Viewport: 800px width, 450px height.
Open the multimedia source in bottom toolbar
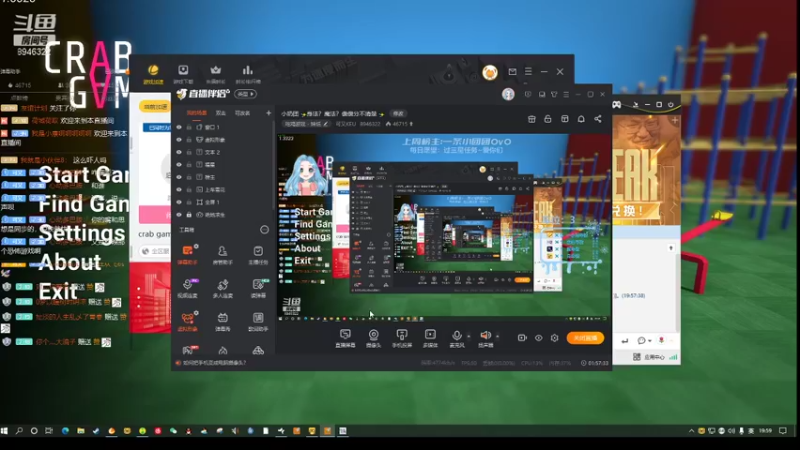pyautogui.click(x=430, y=338)
